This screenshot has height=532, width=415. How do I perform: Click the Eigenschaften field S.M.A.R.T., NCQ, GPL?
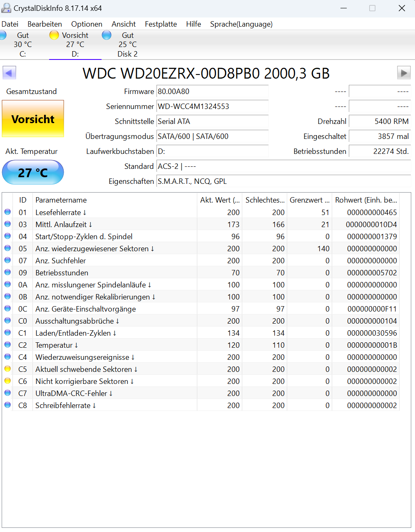click(283, 181)
